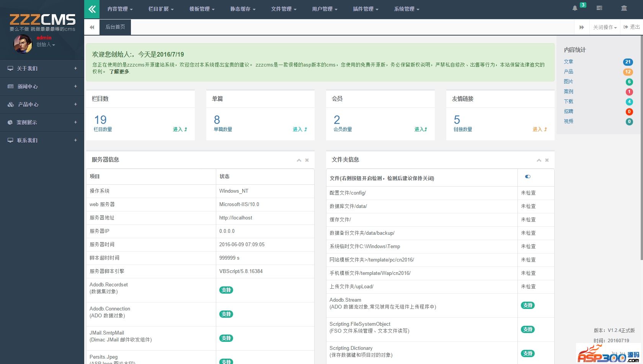The height and width of the screenshot is (364, 643).
Task: Click the admin avatar picture
Action: click(23, 44)
